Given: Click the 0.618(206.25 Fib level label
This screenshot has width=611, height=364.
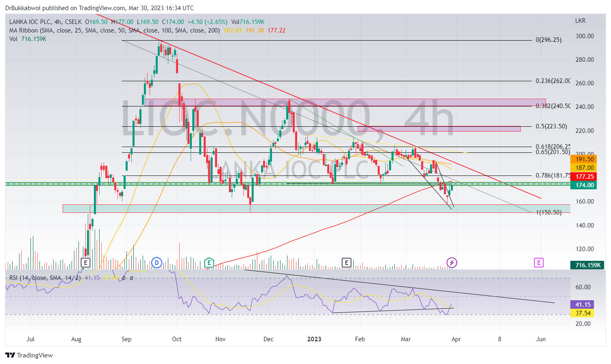Looking at the screenshot, I should [x=553, y=147].
